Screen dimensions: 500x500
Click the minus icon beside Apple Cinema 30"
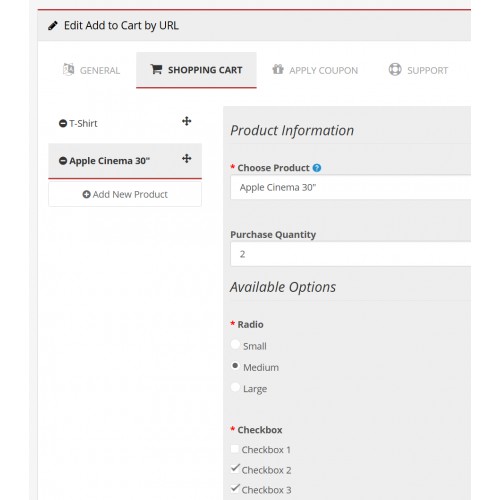[63, 161]
